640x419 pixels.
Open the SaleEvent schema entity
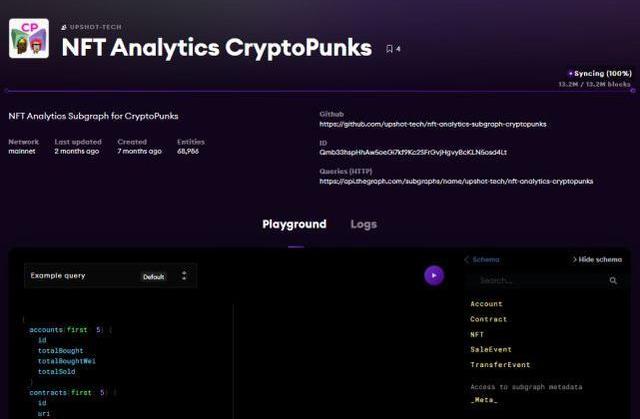click(491, 350)
